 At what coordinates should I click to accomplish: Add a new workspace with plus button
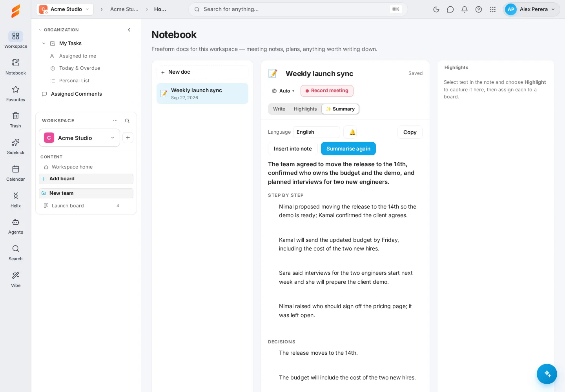click(128, 138)
